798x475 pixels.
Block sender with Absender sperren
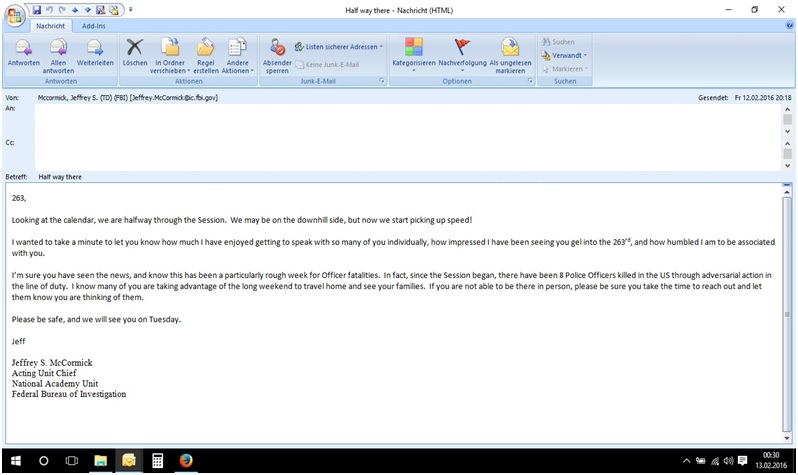pyautogui.click(x=277, y=56)
